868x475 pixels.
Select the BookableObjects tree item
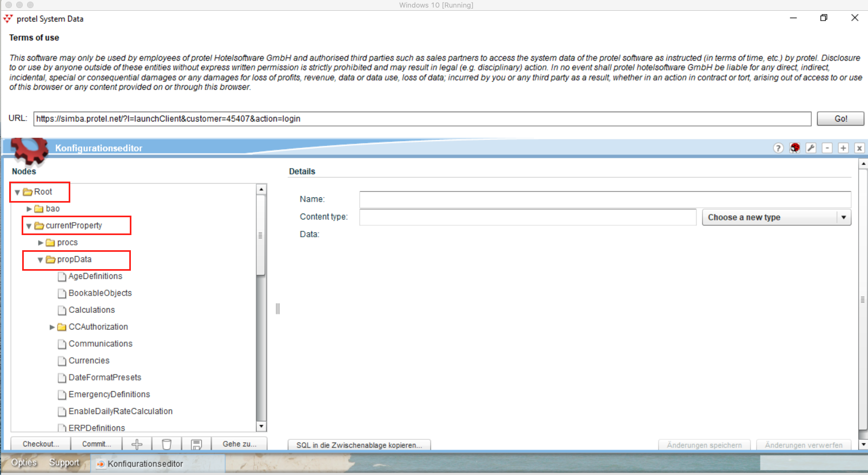(100, 293)
